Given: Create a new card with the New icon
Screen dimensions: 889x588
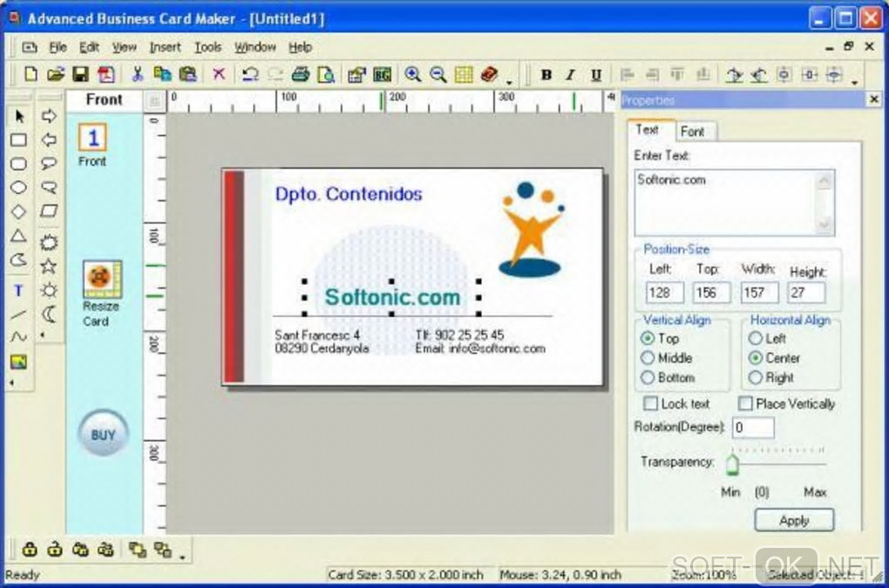Looking at the screenshot, I should click(x=31, y=74).
